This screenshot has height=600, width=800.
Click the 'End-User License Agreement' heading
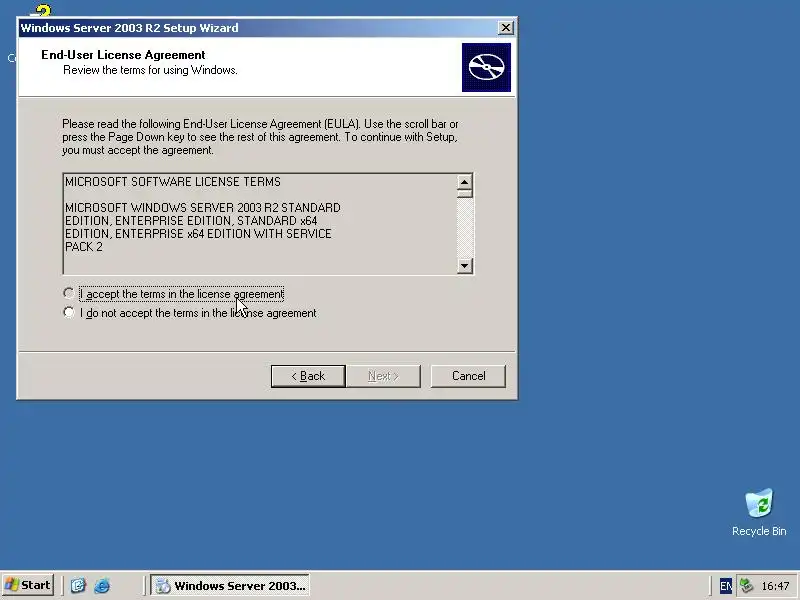pyautogui.click(x=123, y=55)
